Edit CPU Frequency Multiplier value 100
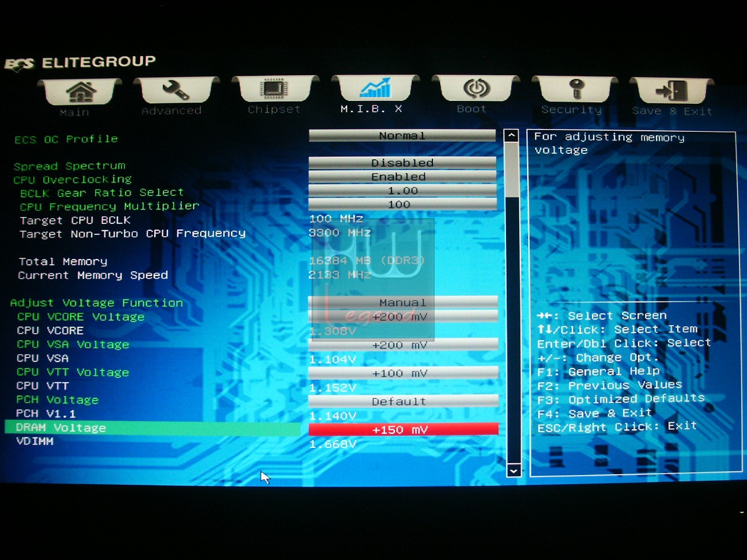Viewport: 747px width, 560px height. (402, 204)
